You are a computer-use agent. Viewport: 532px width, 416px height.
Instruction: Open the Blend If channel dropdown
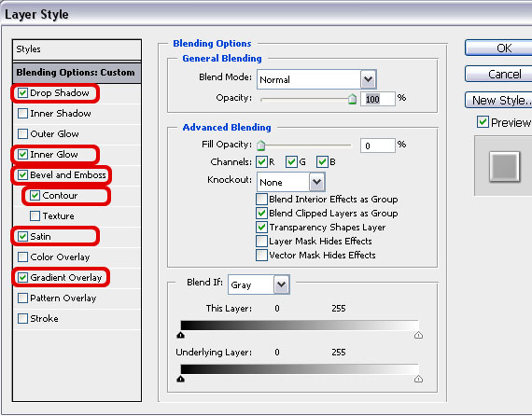point(281,284)
